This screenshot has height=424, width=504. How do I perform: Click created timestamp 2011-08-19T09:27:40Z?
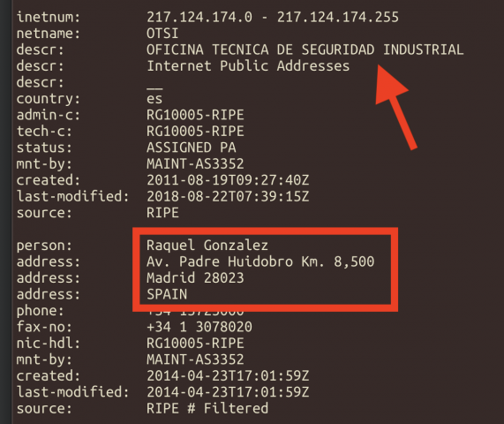pyautogui.click(x=228, y=180)
